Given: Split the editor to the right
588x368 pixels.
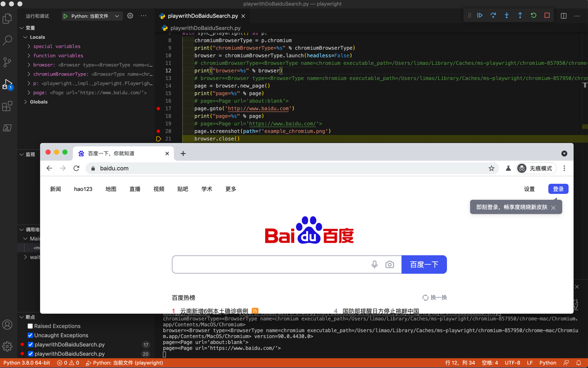Looking at the screenshot, I should pyautogui.click(x=564, y=16).
